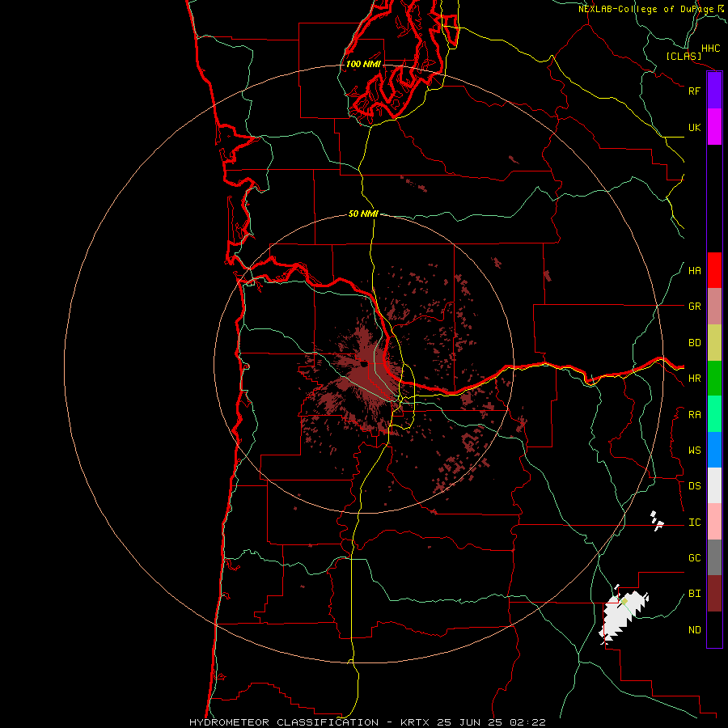Click the ND legend label
728x728 pixels.
click(x=695, y=630)
